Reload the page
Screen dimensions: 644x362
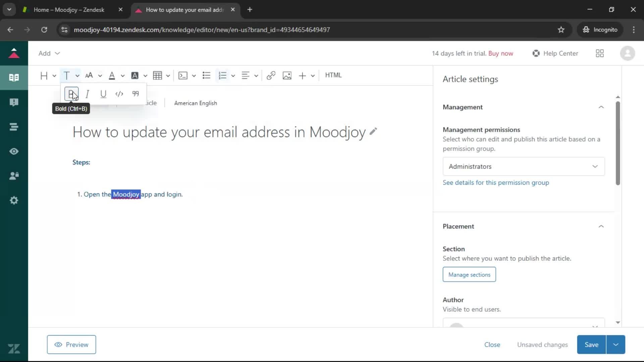(x=44, y=30)
